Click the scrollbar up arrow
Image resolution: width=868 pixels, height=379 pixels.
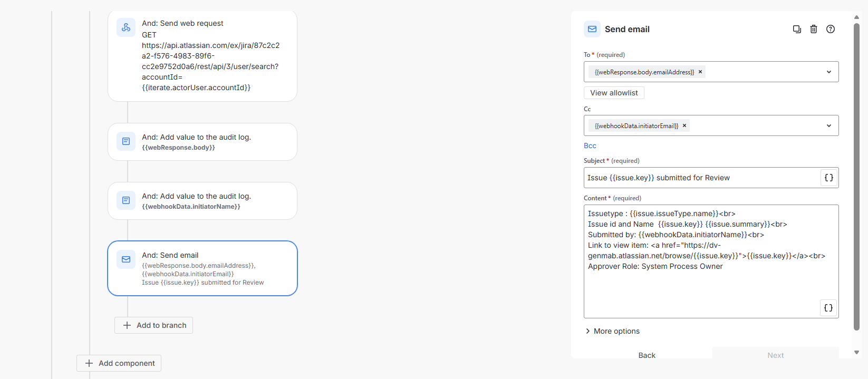pos(857,17)
